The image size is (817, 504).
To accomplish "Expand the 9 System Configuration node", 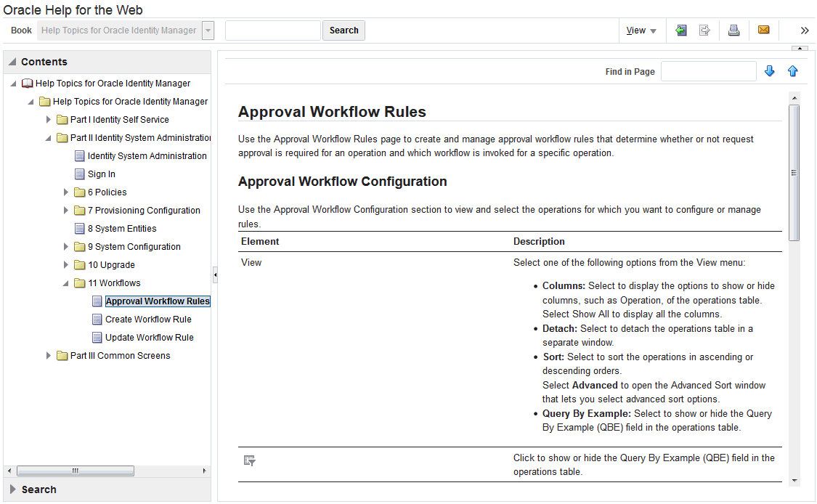I will pyautogui.click(x=65, y=246).
